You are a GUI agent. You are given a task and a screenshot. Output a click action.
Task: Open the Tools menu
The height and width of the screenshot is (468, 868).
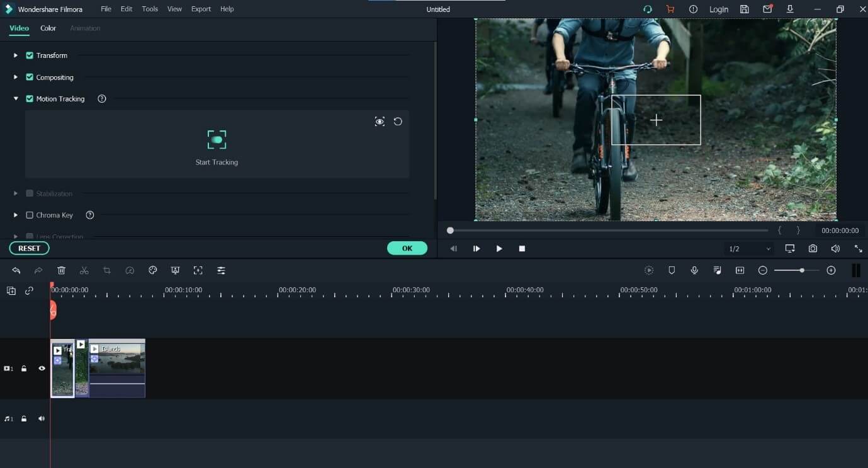click(x=150, y=9)
